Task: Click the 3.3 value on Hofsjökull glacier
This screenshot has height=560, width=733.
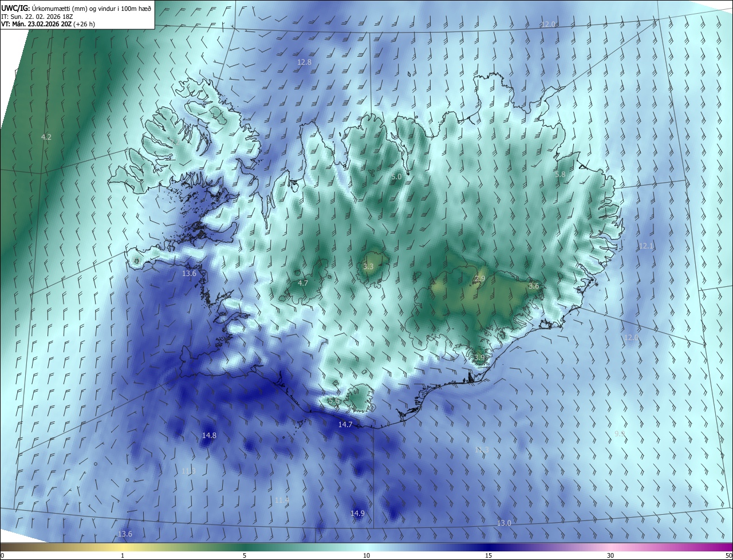Action: (x=368, y=266)
